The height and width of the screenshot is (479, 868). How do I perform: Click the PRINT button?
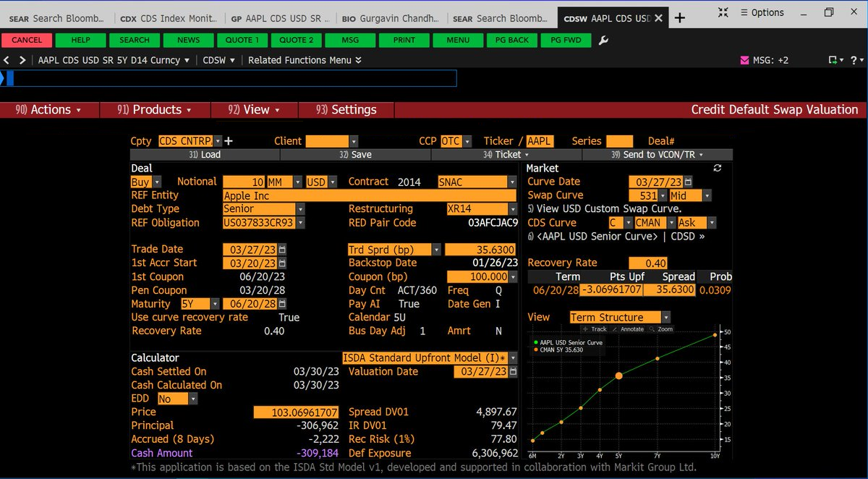[x=404, y=40]
